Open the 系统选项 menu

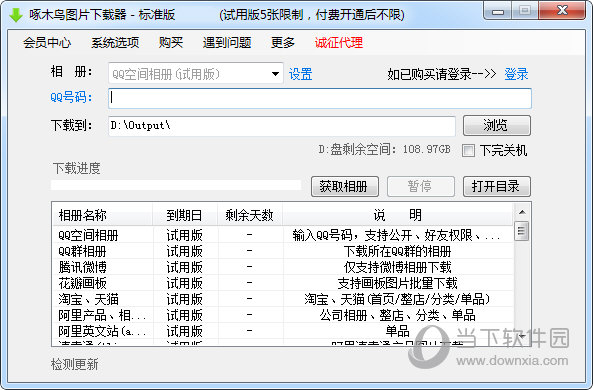click(x=115, y=42)
